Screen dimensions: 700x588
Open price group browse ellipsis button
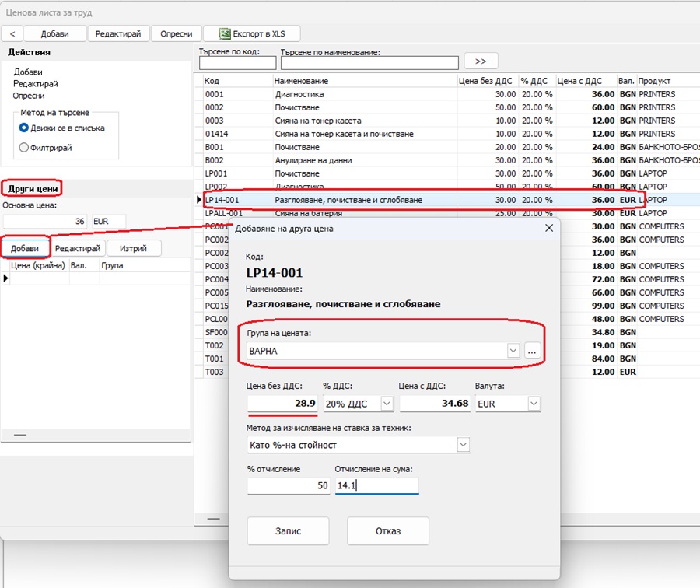coord(532,351)
